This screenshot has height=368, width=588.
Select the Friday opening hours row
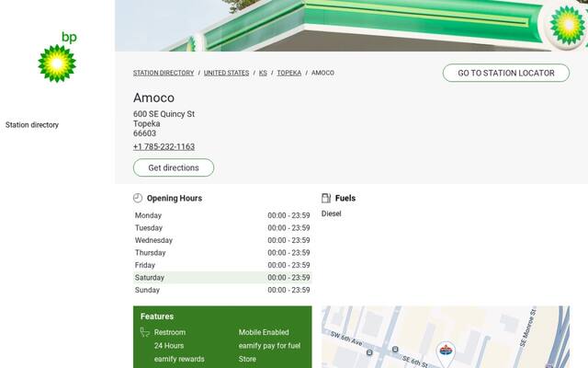(222, 265)
